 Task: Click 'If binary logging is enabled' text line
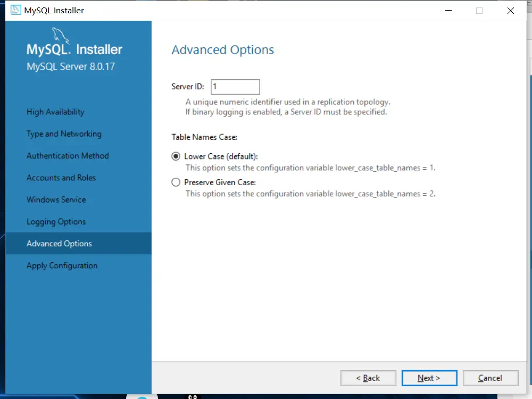[286, 112]
